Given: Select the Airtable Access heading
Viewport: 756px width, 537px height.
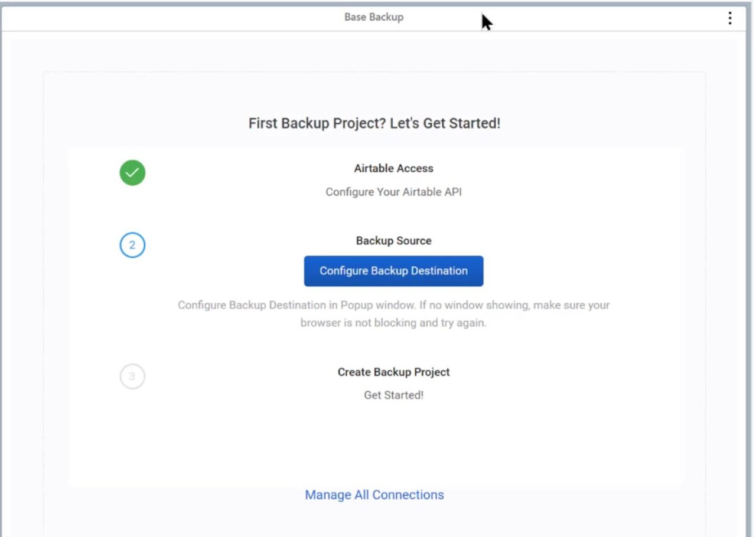Looking at the screenshot, I should [x=393, y=168].
